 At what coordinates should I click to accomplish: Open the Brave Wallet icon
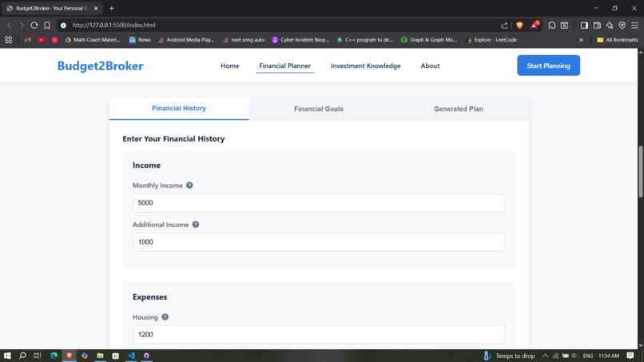[597, 25]
